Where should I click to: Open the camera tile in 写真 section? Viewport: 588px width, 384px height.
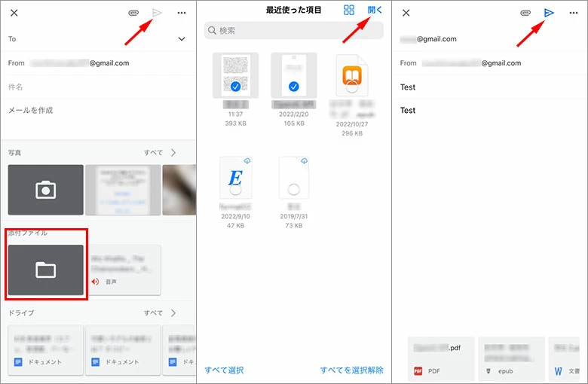(x=46, y=190)
